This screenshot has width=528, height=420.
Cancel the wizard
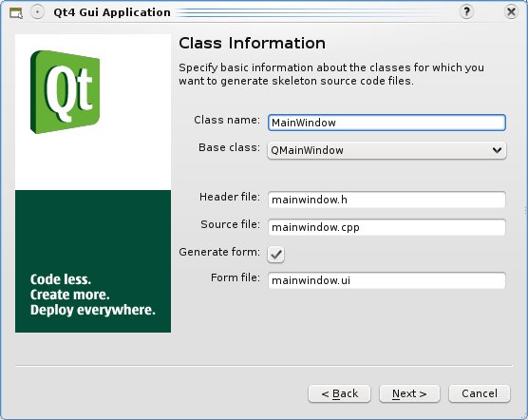[x=480, y=393]
